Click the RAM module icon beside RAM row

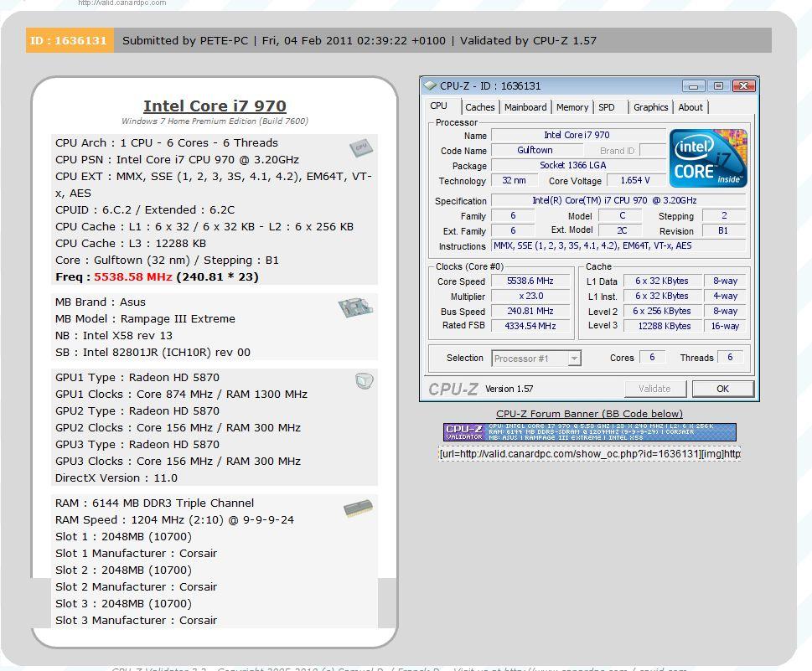coord(358,508)
